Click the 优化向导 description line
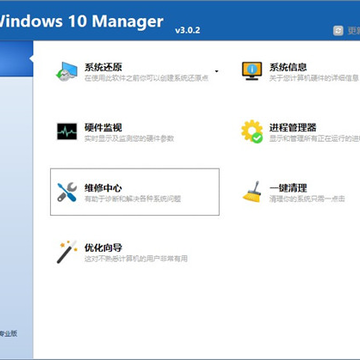The height and width of the screenshot is (360, 360). click(x=136, y=259)
